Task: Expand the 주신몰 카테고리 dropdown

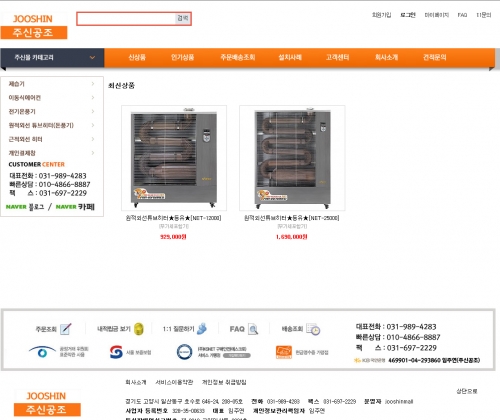Action: point(92,58)
